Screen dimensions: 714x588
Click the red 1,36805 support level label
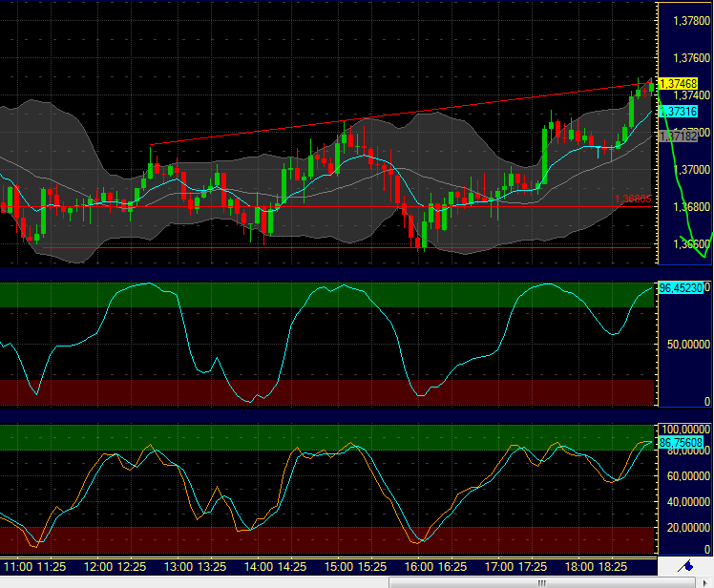tap(632, 199)
